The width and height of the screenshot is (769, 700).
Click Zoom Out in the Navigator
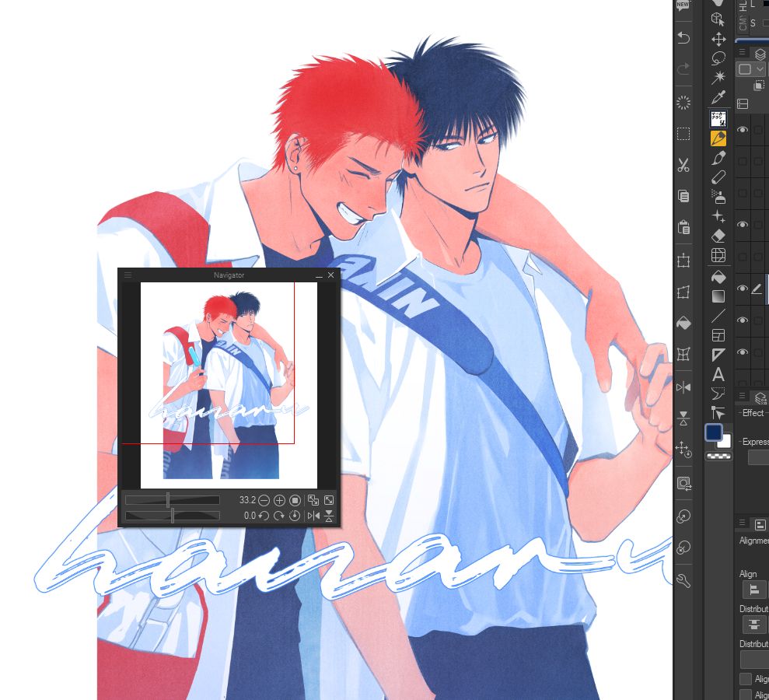[x=264, y=500]
